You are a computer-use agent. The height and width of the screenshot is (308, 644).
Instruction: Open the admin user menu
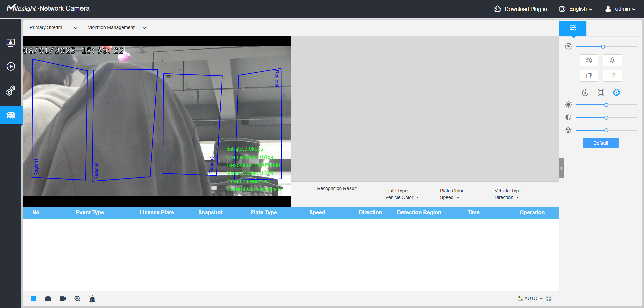(620, 9)
